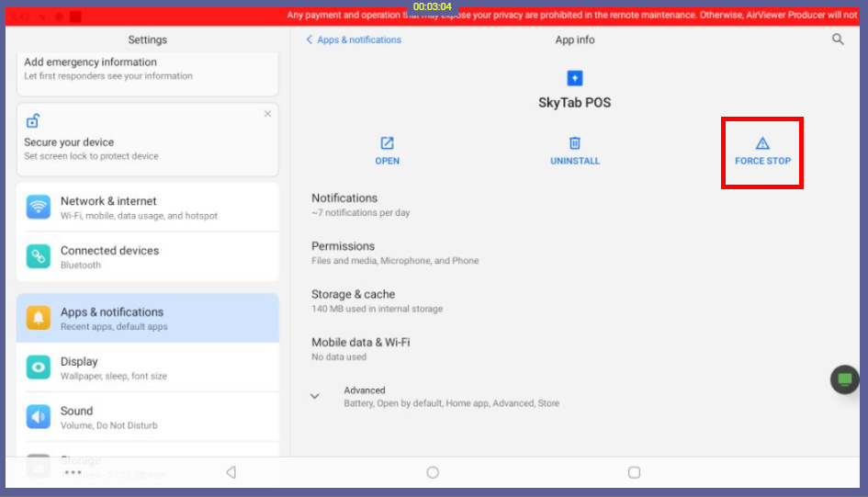Viewport: 868px width, 497px height.
Task: Click the Network & internet Wi-Fi icon
Action: pos(39,207)
